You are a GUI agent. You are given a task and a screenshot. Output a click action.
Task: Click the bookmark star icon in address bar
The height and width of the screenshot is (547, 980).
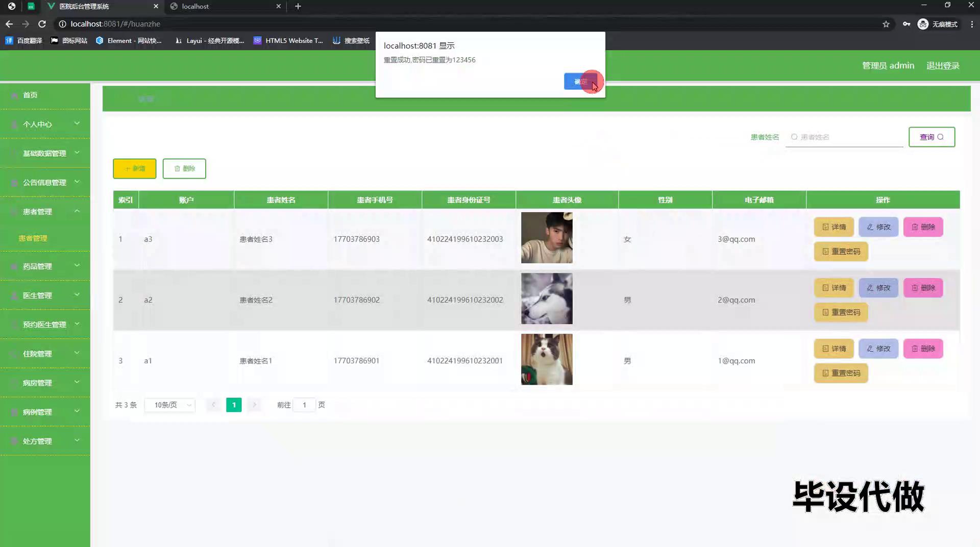pos(886,24)
